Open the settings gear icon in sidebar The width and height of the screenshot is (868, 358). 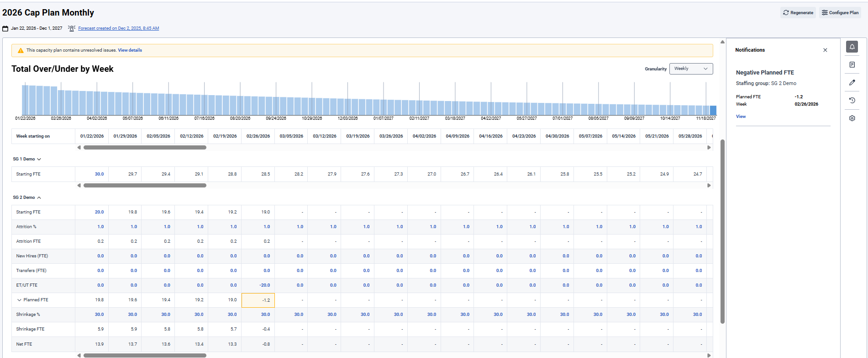pos(852,118)
